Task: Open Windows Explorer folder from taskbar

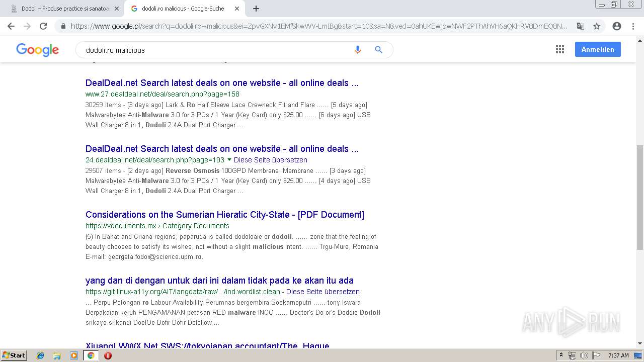Action: tap(57, 355)
